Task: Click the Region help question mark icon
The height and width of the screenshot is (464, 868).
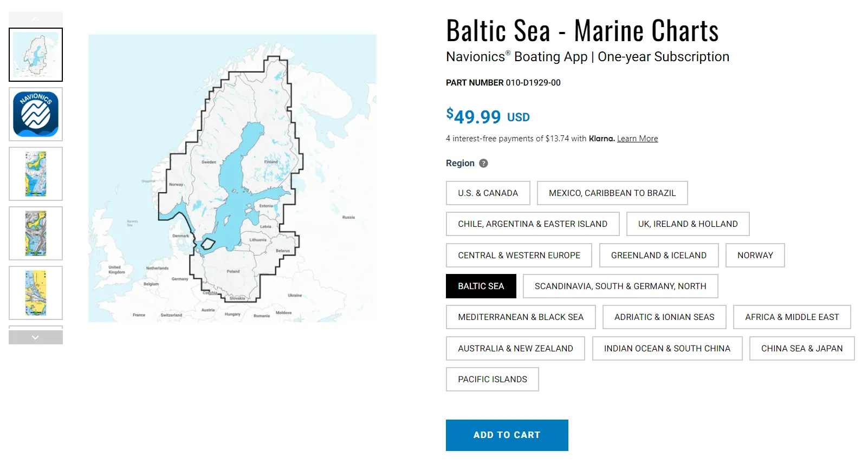Action: pyautogui.click(x=484, y=163)
